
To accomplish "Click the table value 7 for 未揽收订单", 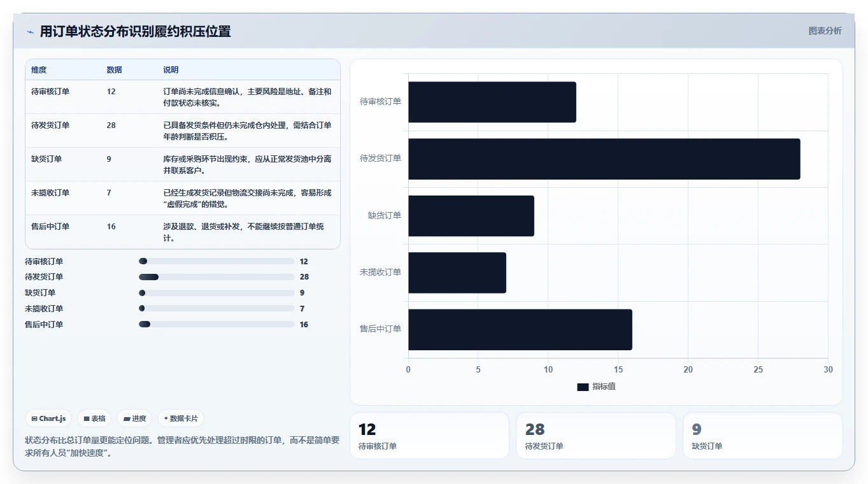I will [109, 193].
